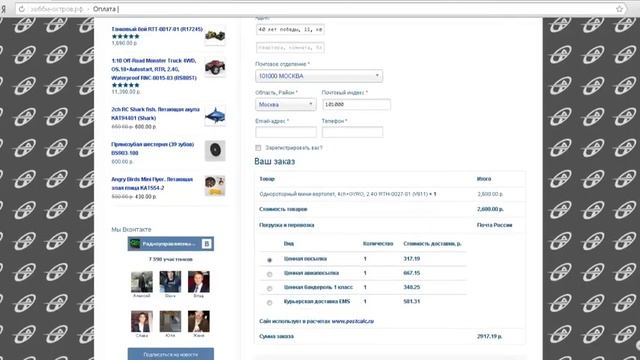This screenshot has height=360, width=640.
Task: Open the 2ch RC Shark fish link
Action: tap(156, 114)
